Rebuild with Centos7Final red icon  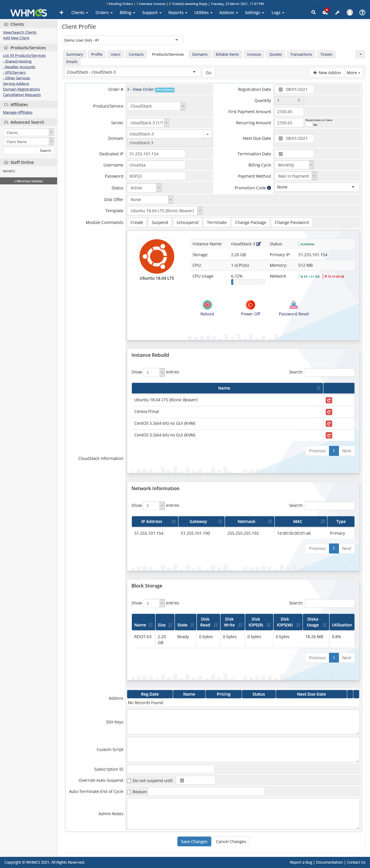[329, 412]
